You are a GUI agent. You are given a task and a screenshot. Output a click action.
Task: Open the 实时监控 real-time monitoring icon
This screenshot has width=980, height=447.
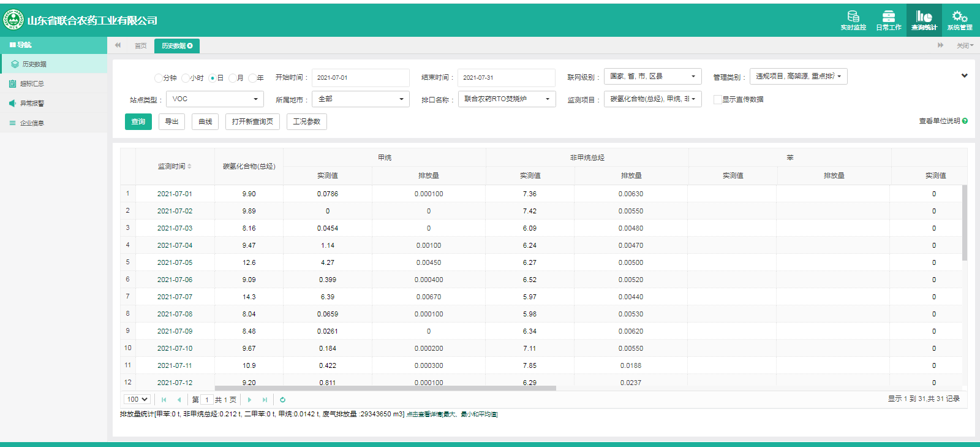[853, 17]
